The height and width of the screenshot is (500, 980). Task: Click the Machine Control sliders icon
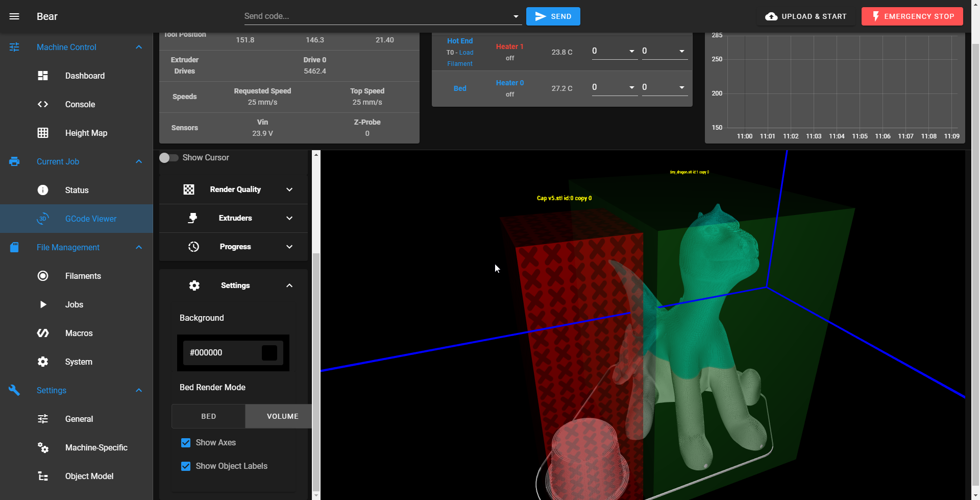(x=14, y=47)
